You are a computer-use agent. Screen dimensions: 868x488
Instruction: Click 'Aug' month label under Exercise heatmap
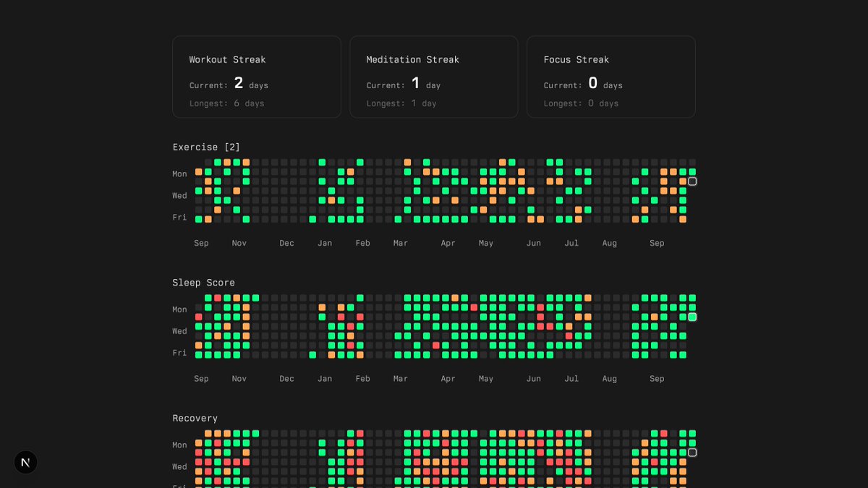[x=610, y=243]
